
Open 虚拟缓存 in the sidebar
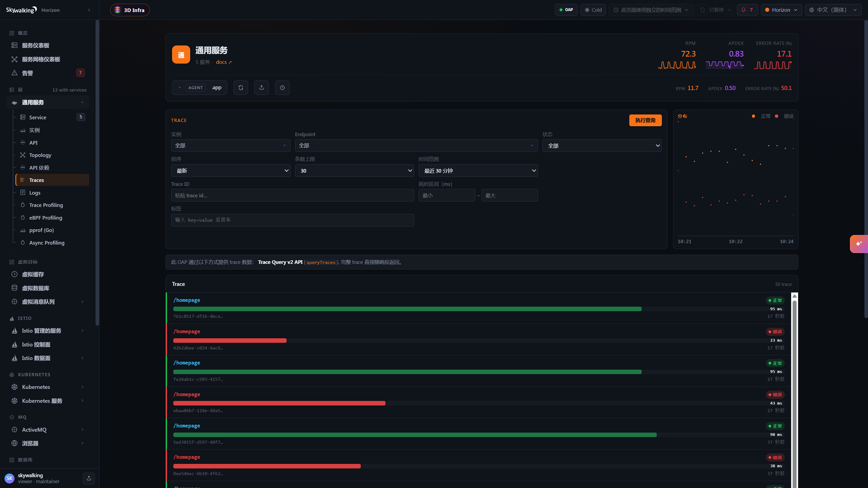[48, 274]
